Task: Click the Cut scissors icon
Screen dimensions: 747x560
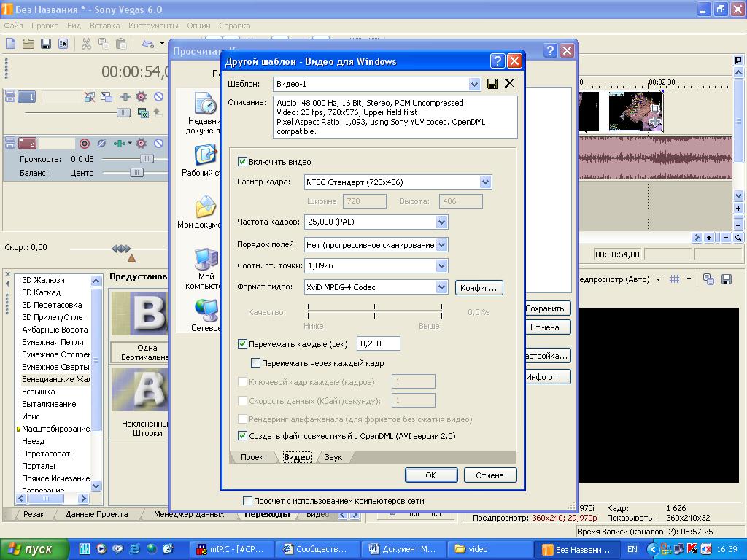Action: pos(86,44)
